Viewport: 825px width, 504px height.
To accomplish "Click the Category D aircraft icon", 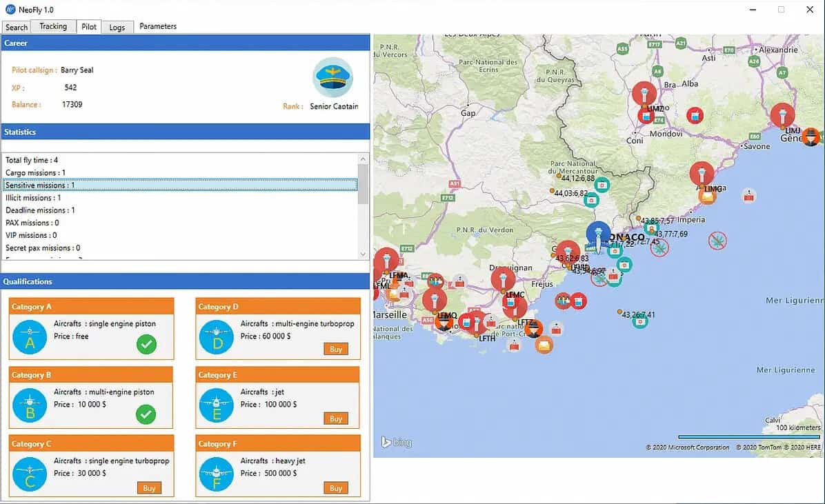I will (217, 336).
